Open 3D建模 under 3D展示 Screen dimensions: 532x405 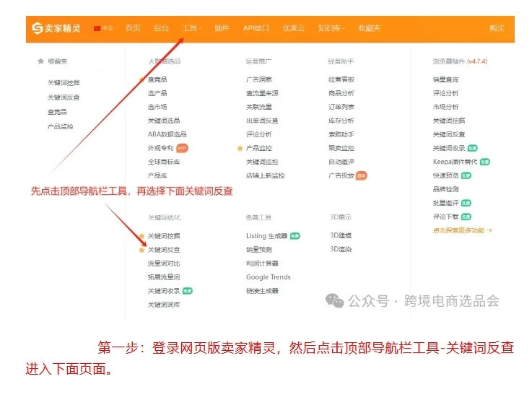341,235
